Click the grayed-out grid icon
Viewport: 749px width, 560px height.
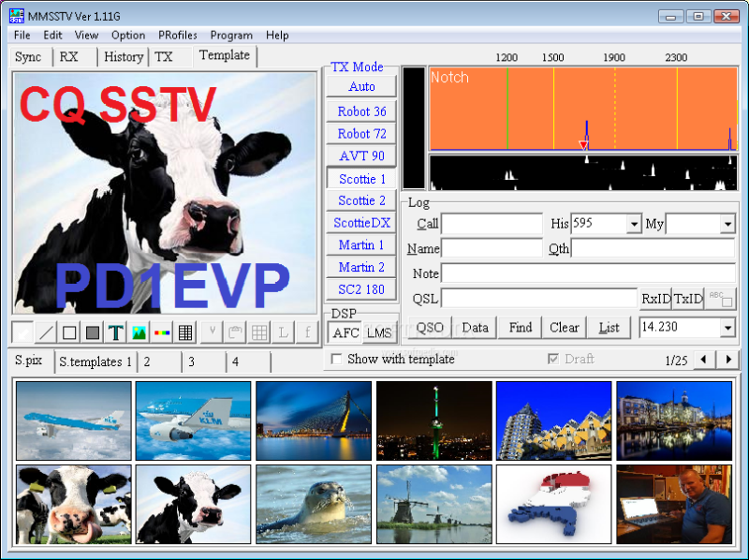pos(259,332)
